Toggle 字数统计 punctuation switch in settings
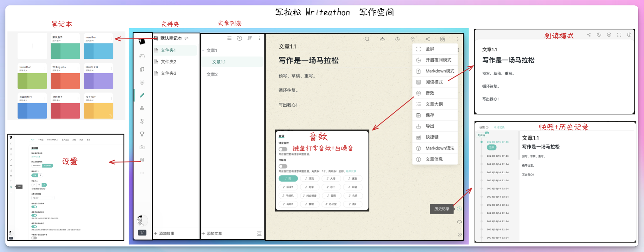The image size is (644, 252). click(34, 238)
